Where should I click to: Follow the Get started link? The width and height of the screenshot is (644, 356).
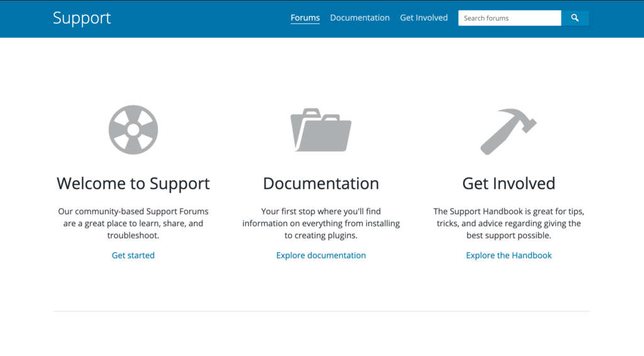point(133,255)
